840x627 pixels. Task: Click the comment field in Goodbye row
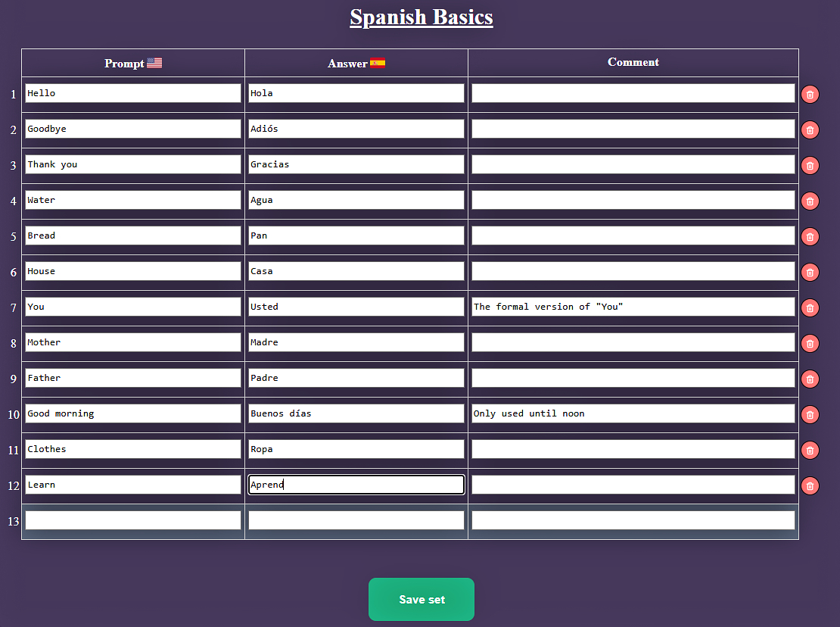pyautogui.click(x=633, y=129)
